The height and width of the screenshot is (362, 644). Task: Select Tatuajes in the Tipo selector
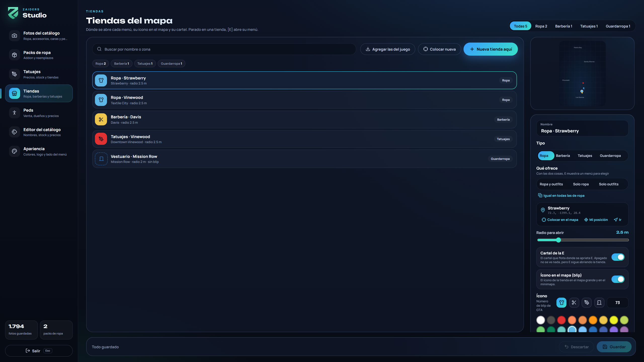(585, 156)
